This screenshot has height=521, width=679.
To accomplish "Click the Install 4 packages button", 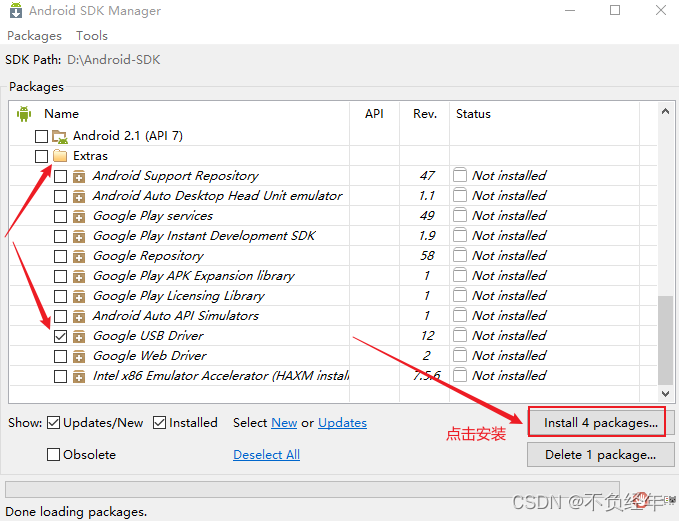I will coord(601,423).
